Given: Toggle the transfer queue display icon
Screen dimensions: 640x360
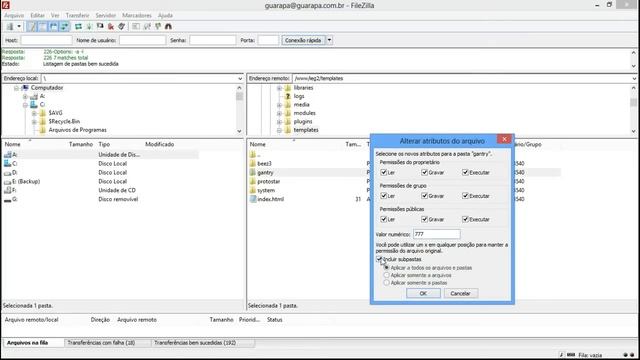Looking at the screenshot, I should [x=64, y=27].
